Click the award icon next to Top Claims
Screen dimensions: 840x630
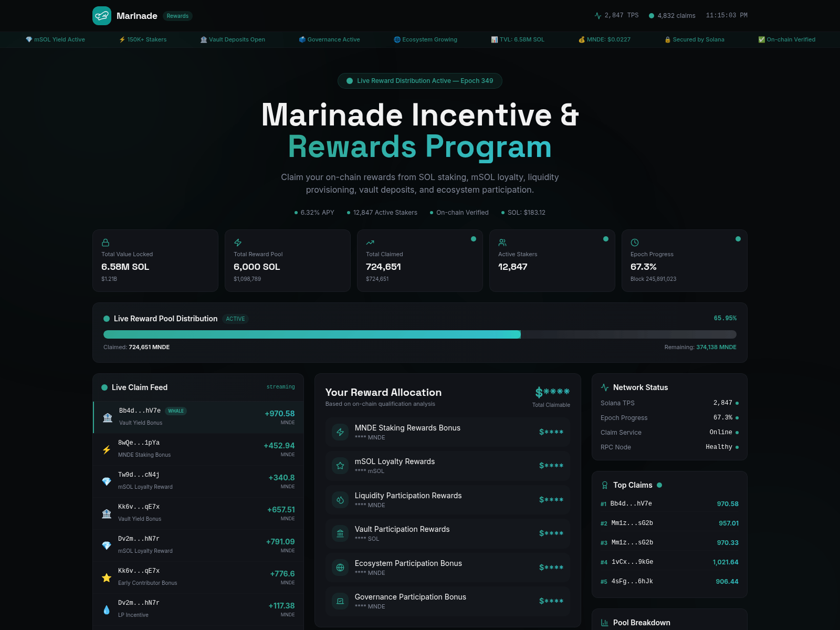pyautogui.click(x=605, y=485)
